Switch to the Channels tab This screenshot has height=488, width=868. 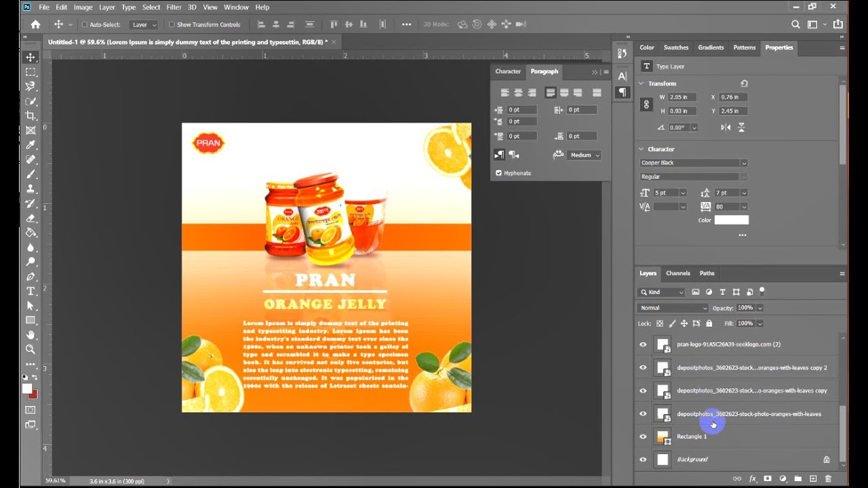click(x=677, y=273)
